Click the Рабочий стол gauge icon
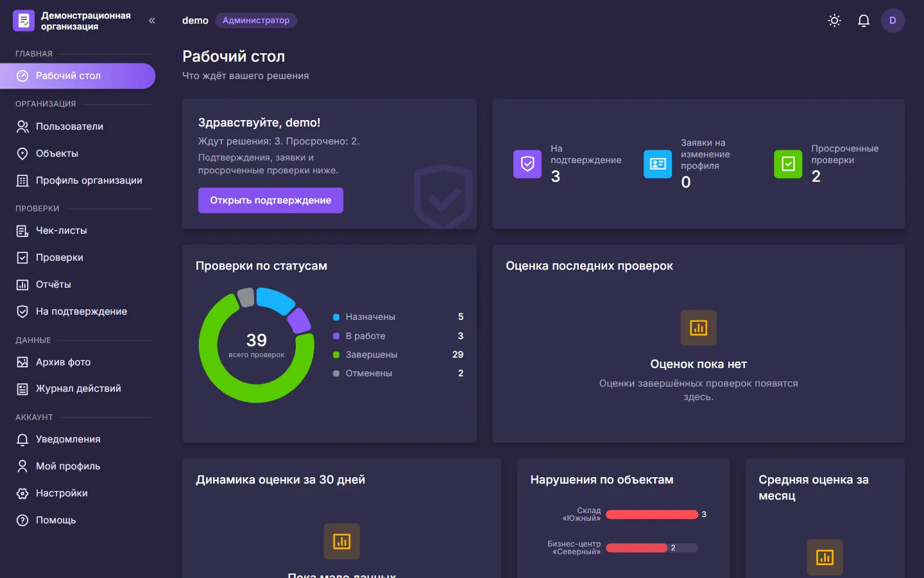Screen dimensions: 924x578 pos(22,76)
